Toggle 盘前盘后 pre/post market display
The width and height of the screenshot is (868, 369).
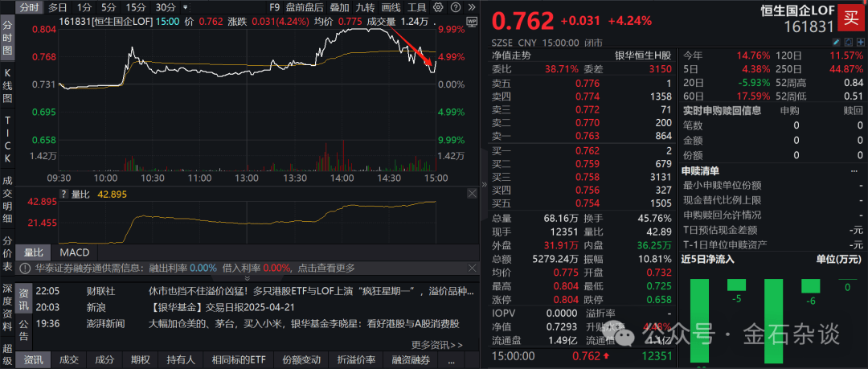305,7
